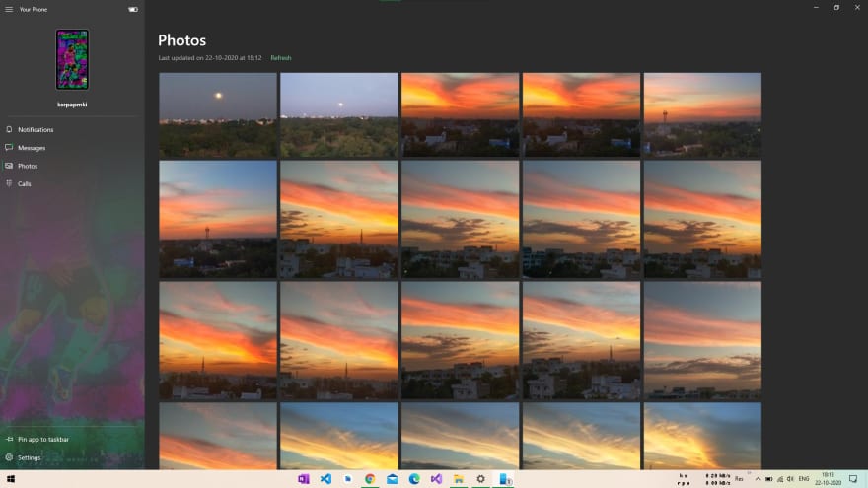The width and height of the screenshot is (868, 488).
Task: Click the korpapmki device name
Action: [x=72, y=105]
